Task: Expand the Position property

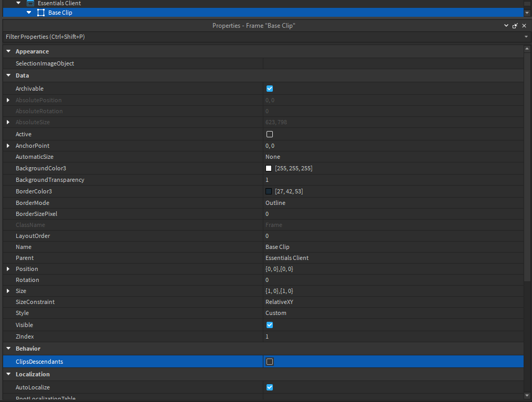Action: point(8,269)
